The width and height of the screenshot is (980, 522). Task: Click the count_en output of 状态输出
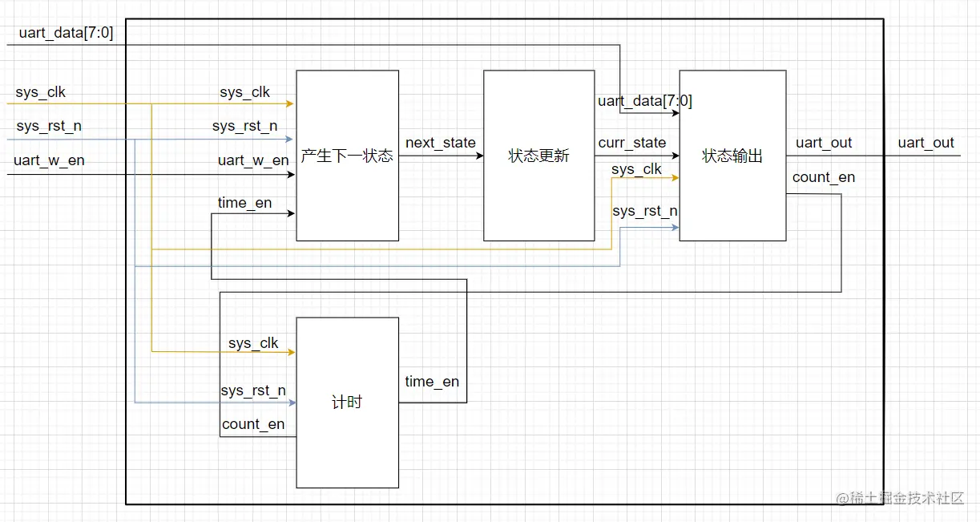[823, 177]
